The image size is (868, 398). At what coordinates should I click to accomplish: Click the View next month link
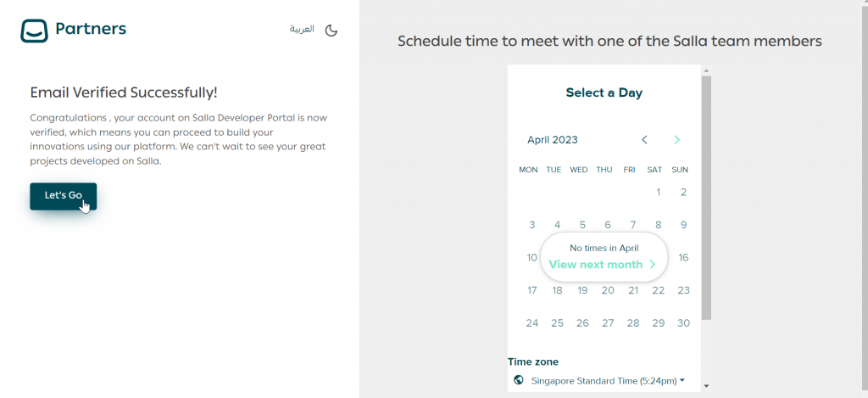pos(596,265)
